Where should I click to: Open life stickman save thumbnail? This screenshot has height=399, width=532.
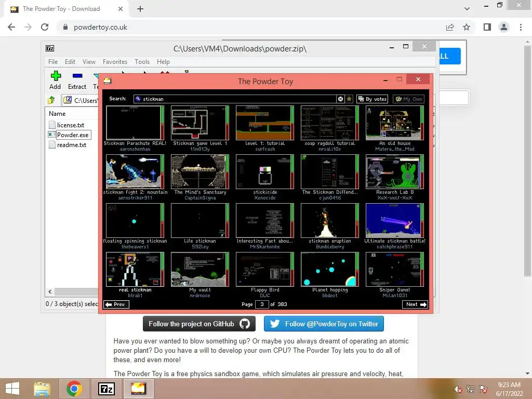200,220
